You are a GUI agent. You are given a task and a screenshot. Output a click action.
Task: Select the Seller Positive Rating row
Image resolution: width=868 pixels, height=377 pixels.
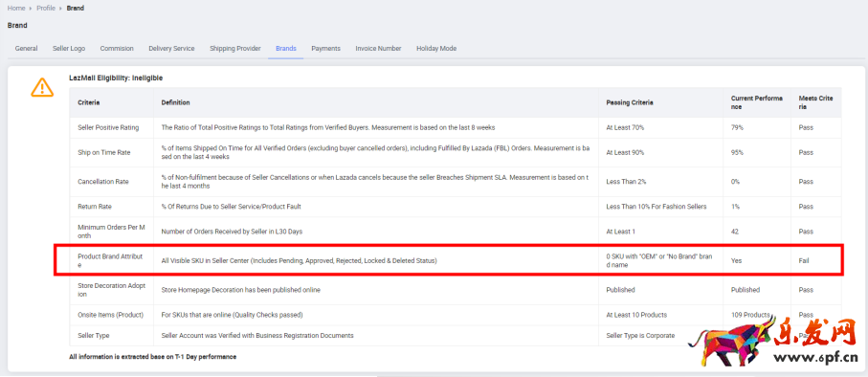(455, 127)
